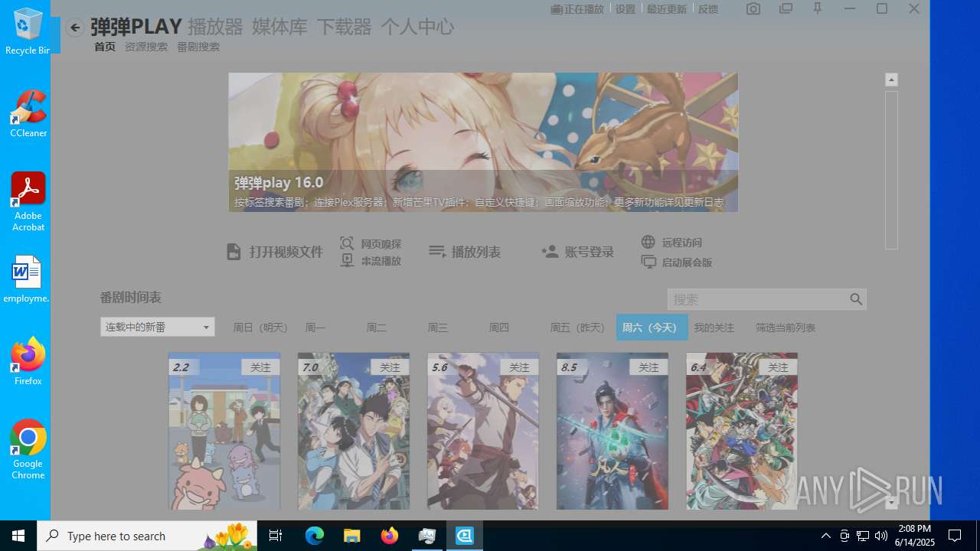Image resolution: width=980 pixels, height=551 pixels.
Task: Open the 播放器 tab
Action: tap(215, 27)
